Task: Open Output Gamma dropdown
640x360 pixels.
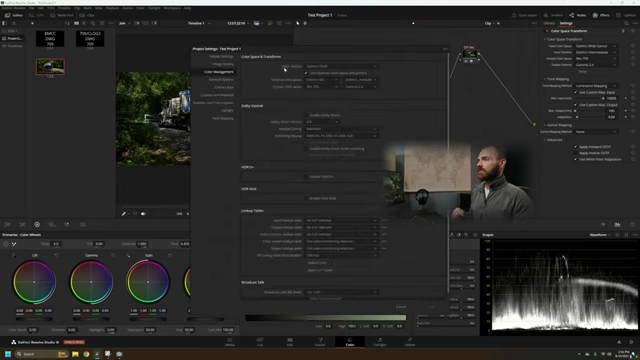Action: 596,64
